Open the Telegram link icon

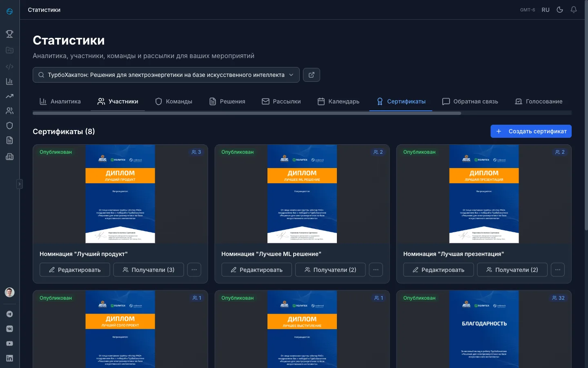pyautogui.click(x=9, y=314)
